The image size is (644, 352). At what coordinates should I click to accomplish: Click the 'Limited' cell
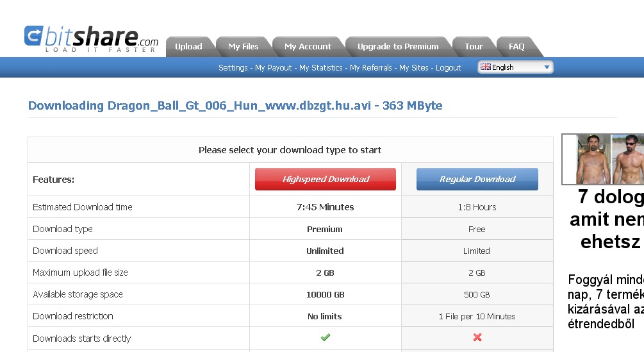click(x=477, y=251)
